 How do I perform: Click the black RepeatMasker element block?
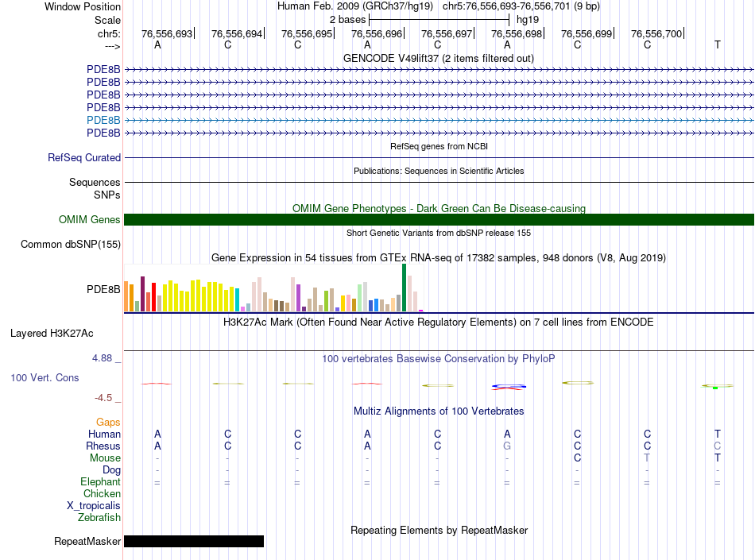pyautogui.click(x=193, y=542)
